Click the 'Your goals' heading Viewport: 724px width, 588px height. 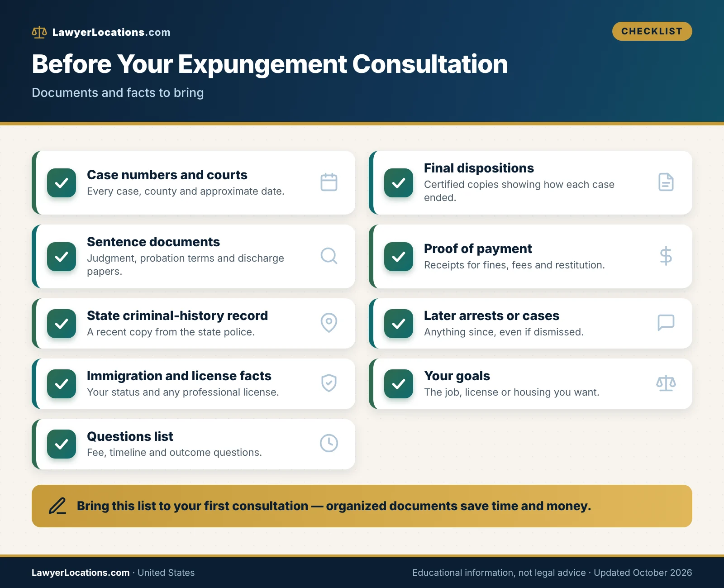point(457,376)
